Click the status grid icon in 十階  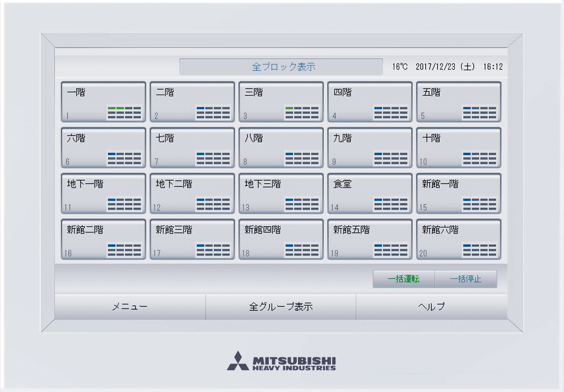tap(479, 159)
